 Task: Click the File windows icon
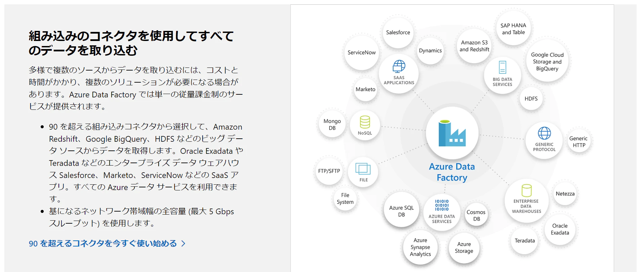click(x=363, y=169)
